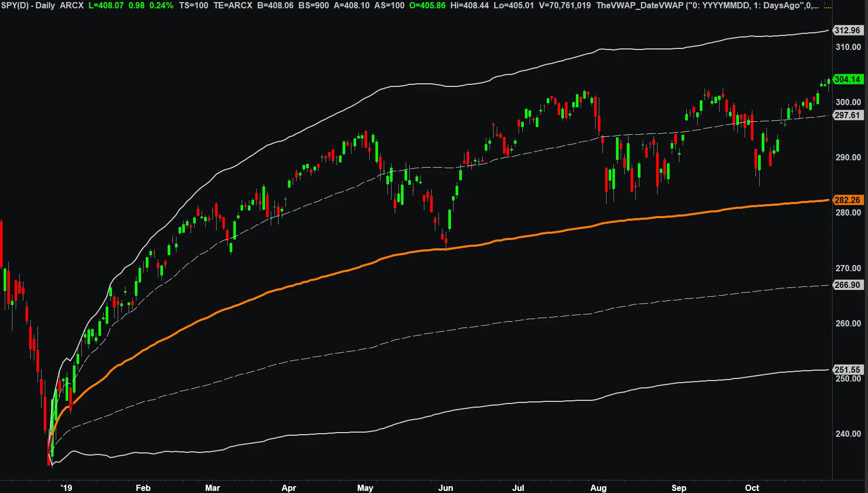The width and height of the screenshot is (868, 493).
Task: Select the TE=ARCX trade exchange value
Action: (233, 5)
